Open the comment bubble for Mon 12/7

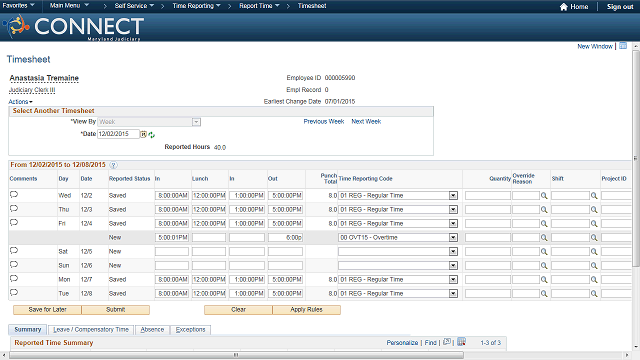(x=14, y=279)
